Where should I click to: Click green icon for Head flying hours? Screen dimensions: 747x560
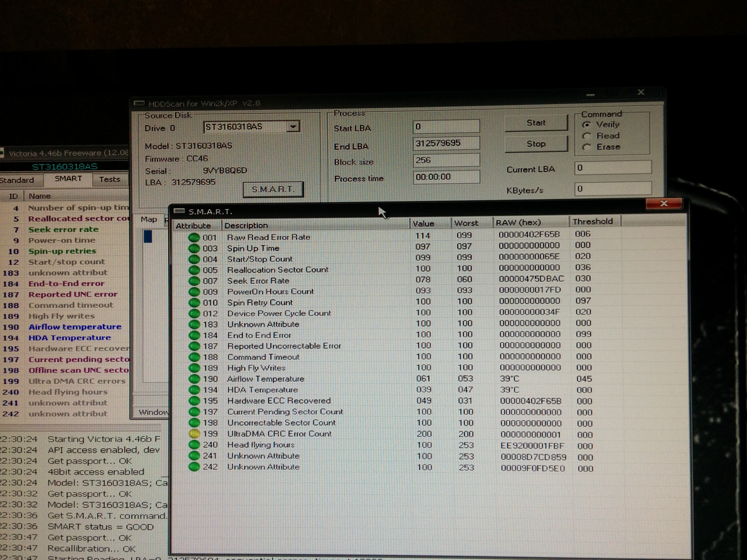click(x=194, y=445)
